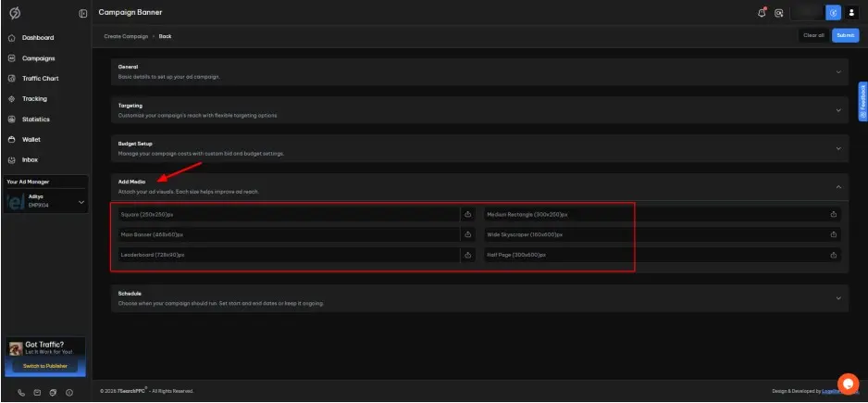
Task: Click the Your Ad Manager label
Action: tap(28, 182)
